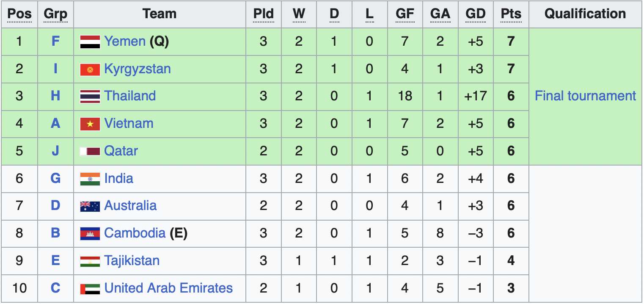644x304 pixels.
Task: Open the United Arab Emirates team link
Action: click(x=168, y=288)
